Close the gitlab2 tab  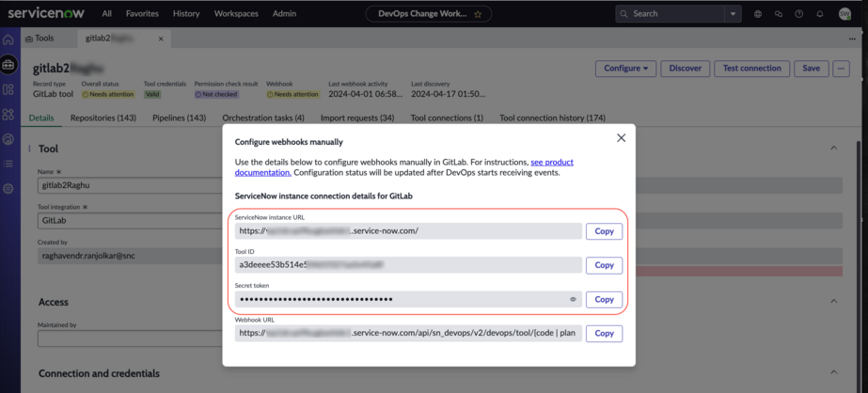coord(161,39)
